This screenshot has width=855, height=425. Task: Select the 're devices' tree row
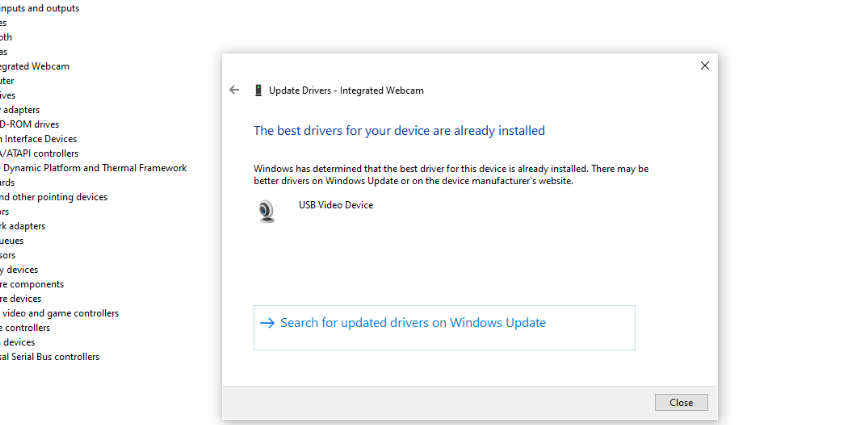point(21,298)
